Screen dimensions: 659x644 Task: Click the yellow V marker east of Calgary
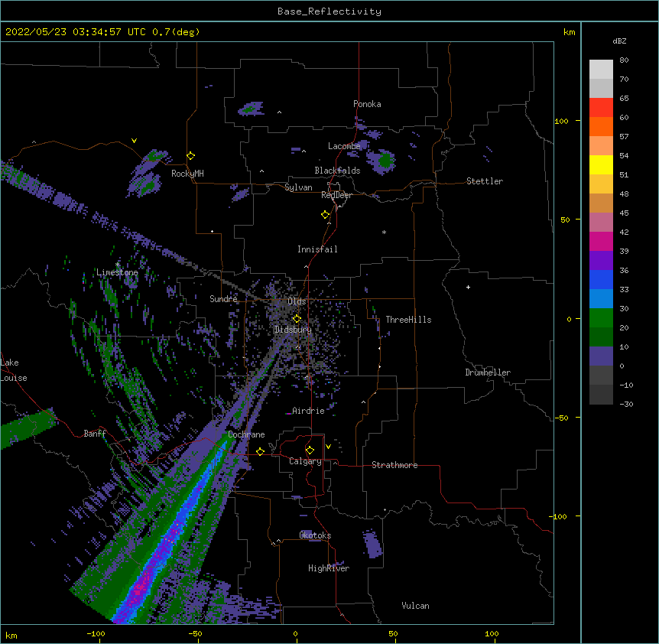(x=328, y=447)
